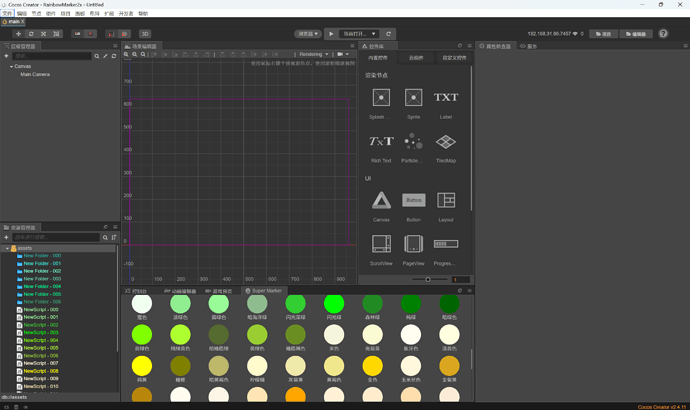Click the node library zoom value field
This screenshot has height=410, width=690.
(461, 279)
